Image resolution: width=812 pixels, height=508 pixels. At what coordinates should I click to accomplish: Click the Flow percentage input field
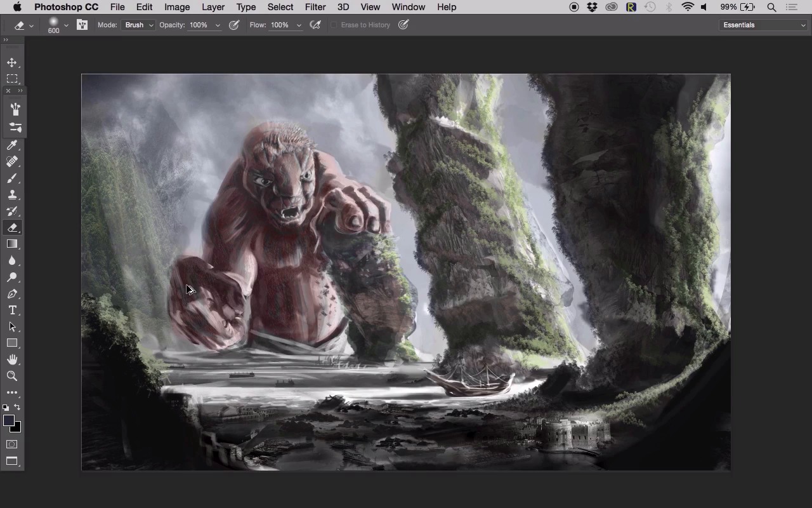(x=280, y=25)
